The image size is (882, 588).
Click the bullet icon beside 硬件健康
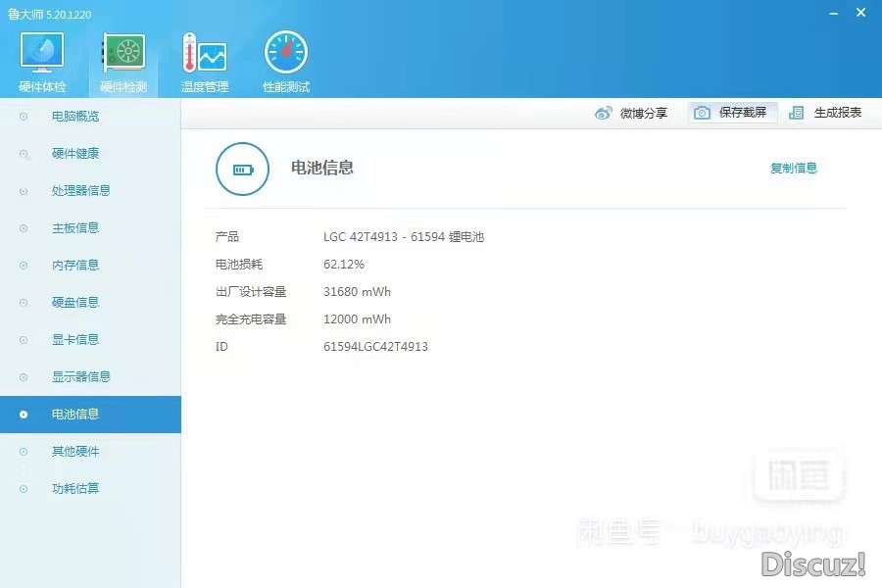point(24,154)
